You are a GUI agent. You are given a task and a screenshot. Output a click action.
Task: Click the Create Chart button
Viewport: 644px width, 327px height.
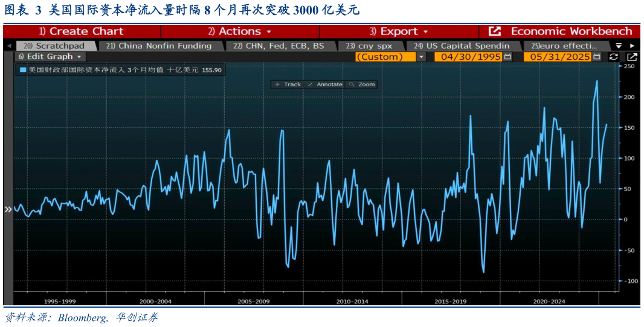point(82,31)
